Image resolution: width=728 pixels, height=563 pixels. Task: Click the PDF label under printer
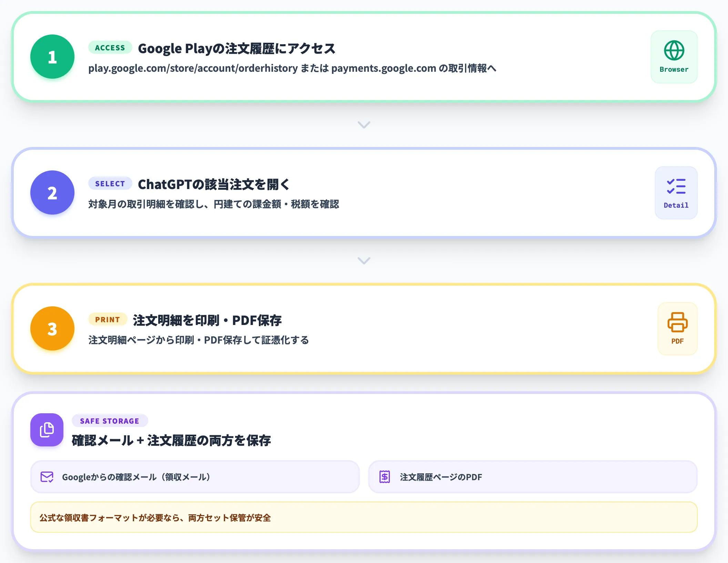tap(677, 341)
